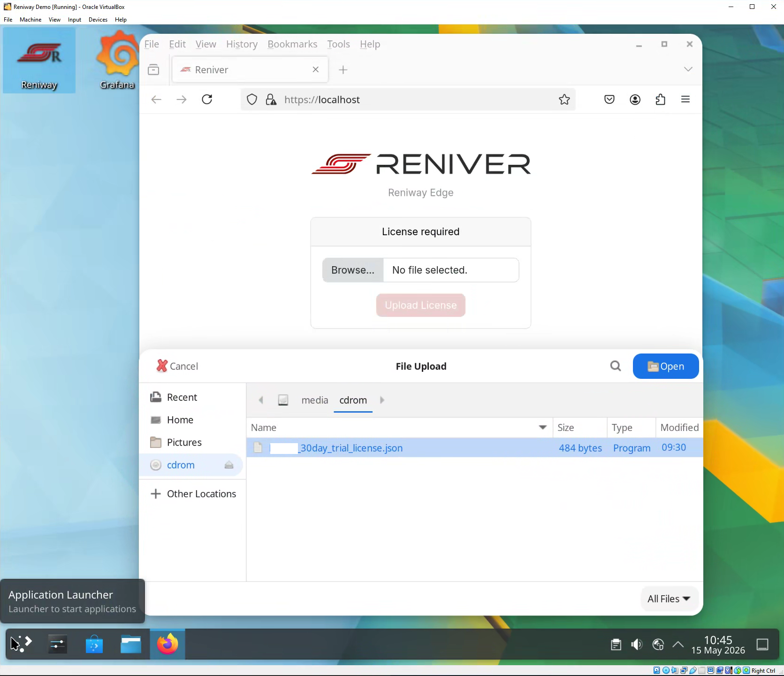Open VirtualBox Devices menu
Viewport: 784px width, 676px height.
coord(98,20)
